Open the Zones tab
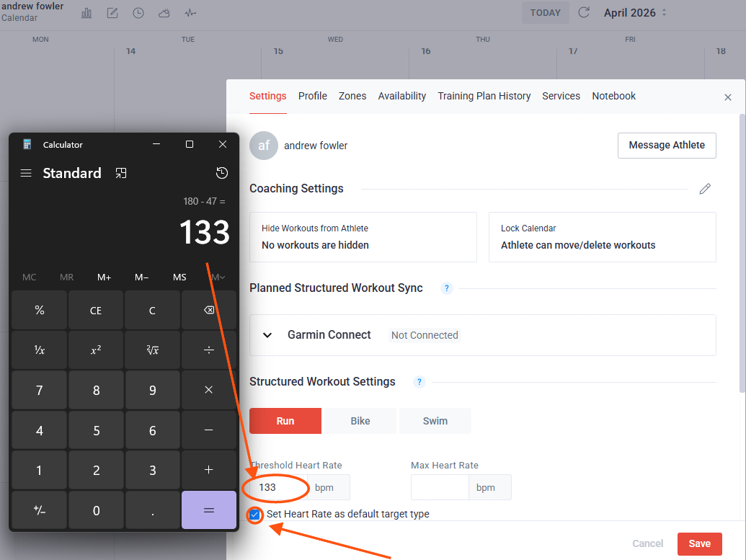The height and width of the screenshot is (560, 746). 352,96
